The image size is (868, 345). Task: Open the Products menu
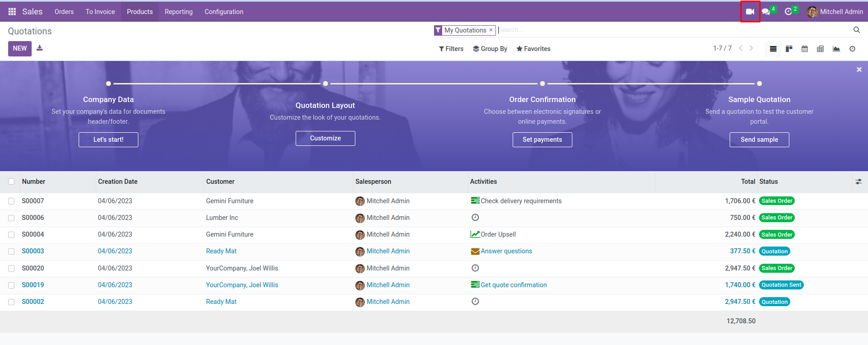(x=140, y=12)
